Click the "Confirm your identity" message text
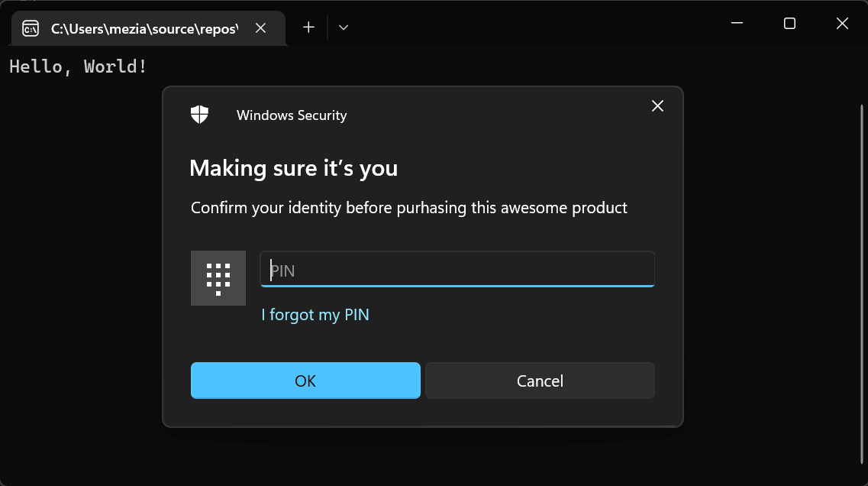The height and width of the screenshot is (486, 868). tap(409, 208)
